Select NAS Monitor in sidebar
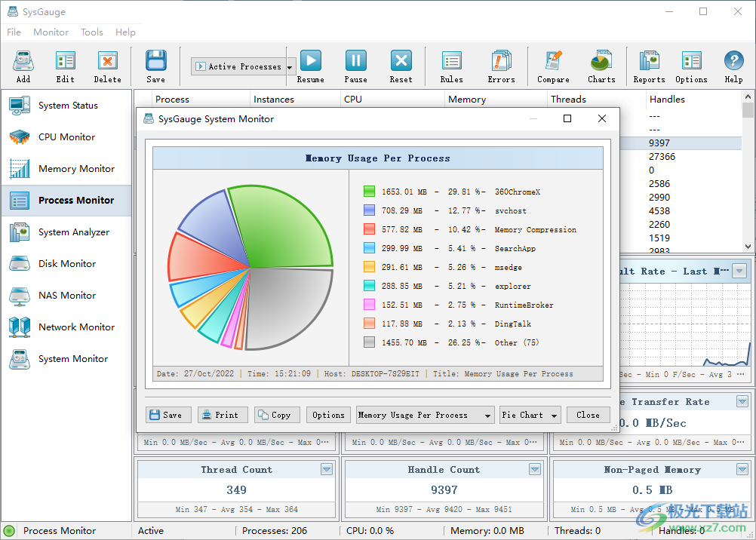This screenshot has width=756, height=540. (x=66, y=296)
